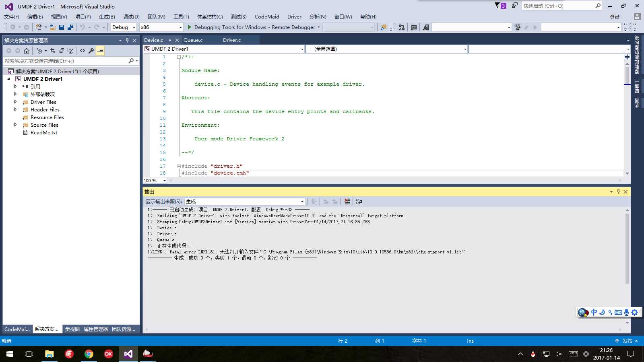Screen dimensions: 644x362
Task: Click the New Project toolbar icon
Action: point(39,27)
